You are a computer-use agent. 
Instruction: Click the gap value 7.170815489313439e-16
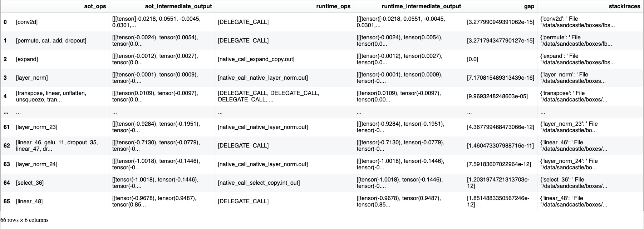[501, 78]
